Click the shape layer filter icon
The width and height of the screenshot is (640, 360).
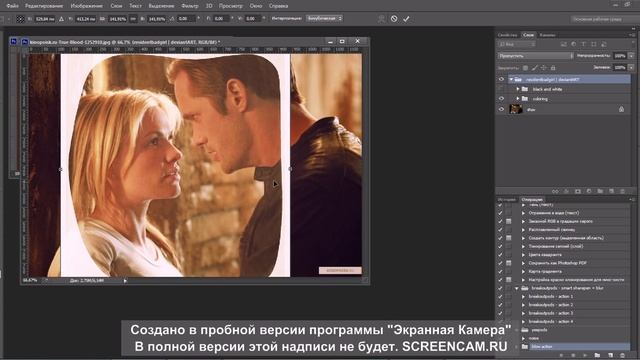click(593, 44)
